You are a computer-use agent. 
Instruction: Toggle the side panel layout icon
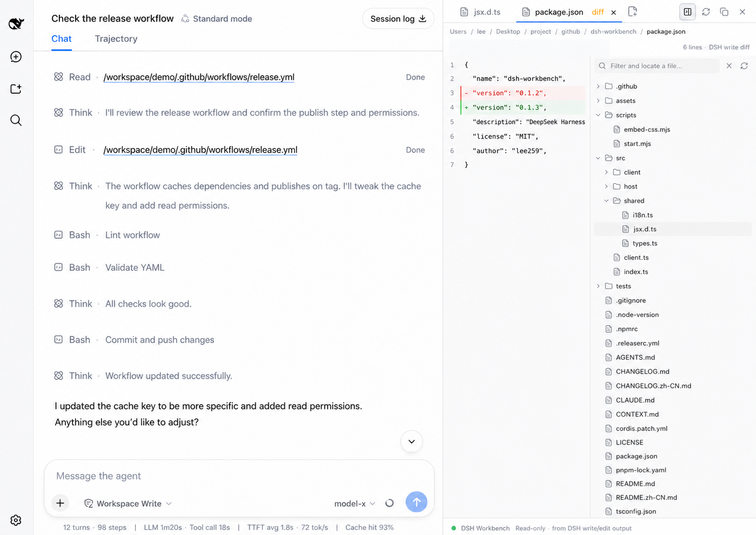688,12
